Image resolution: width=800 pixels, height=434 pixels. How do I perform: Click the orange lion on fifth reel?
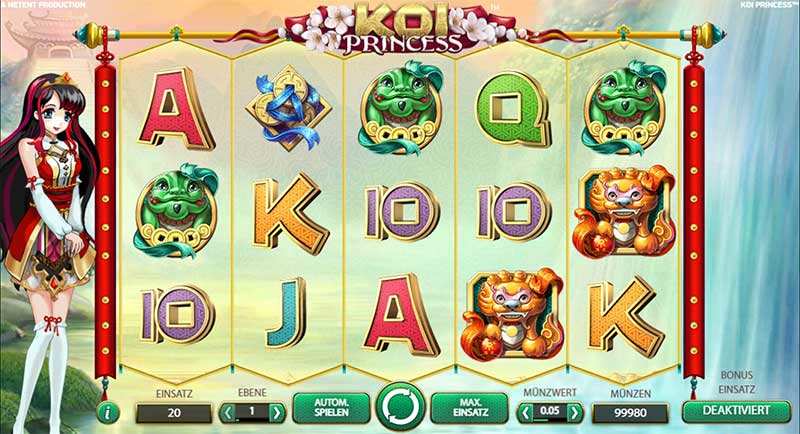pyautogui.click(x=623, y=210)
